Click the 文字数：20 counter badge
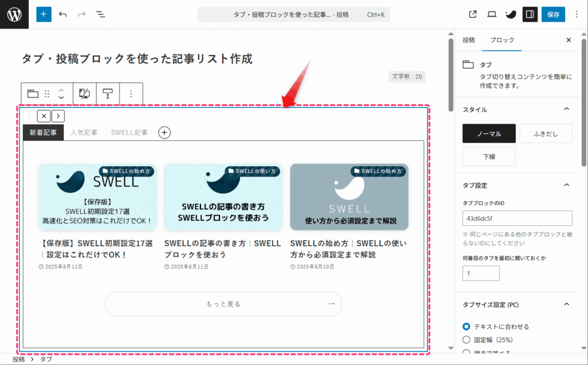Screen dimensions: 588x365 click(x=407, y=76)
